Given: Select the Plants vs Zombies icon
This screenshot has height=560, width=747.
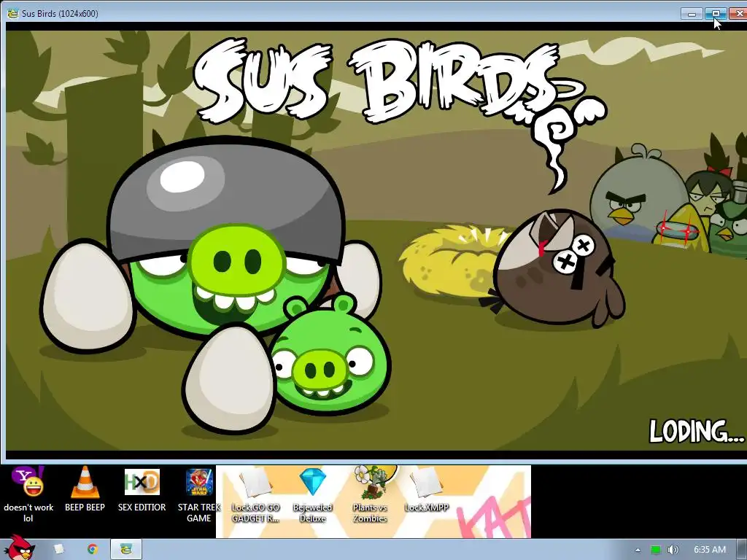Looking at the screenshot, I should click(370, 495).
